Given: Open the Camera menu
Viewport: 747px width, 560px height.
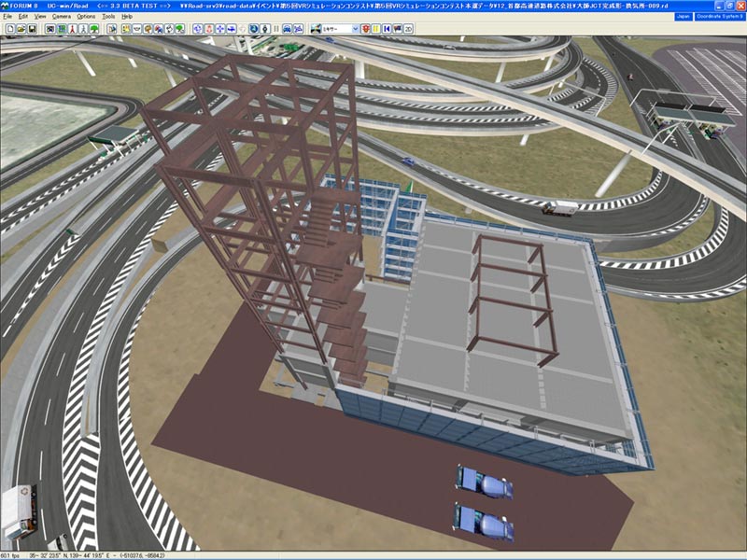Looking at the screenshot, I should [62, 16].
